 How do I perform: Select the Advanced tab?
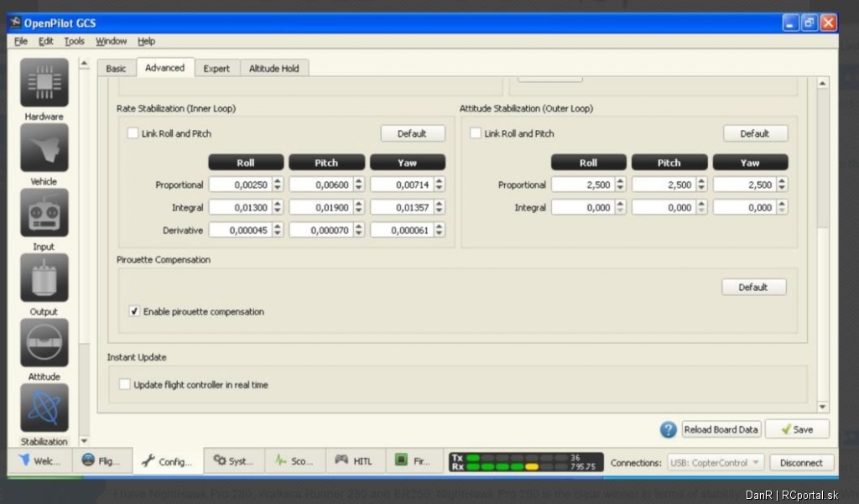[165, 67]
